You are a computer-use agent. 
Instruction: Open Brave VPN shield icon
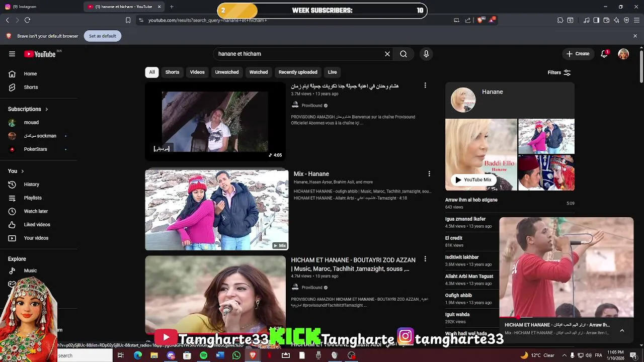tap(626, 20)
